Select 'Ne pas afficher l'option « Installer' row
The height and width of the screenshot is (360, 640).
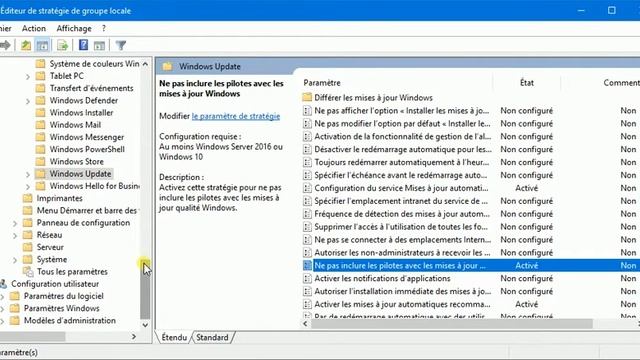tap(471, 111)
